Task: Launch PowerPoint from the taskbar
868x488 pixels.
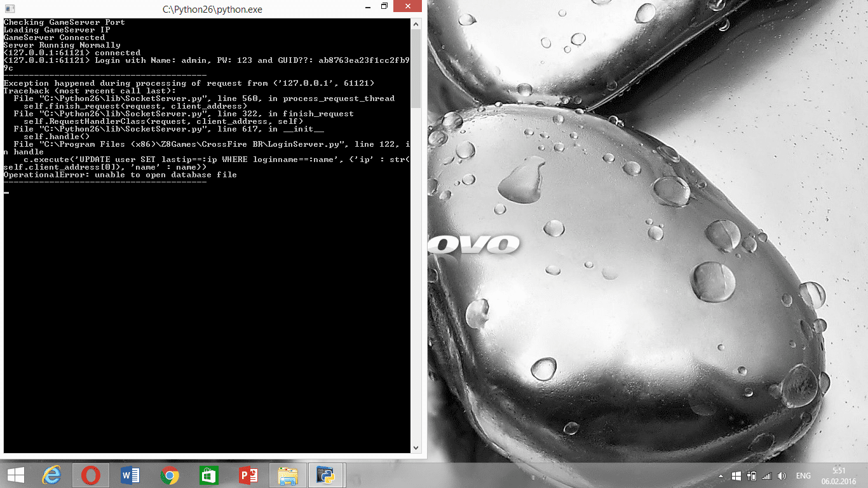Action: (248, 475)
